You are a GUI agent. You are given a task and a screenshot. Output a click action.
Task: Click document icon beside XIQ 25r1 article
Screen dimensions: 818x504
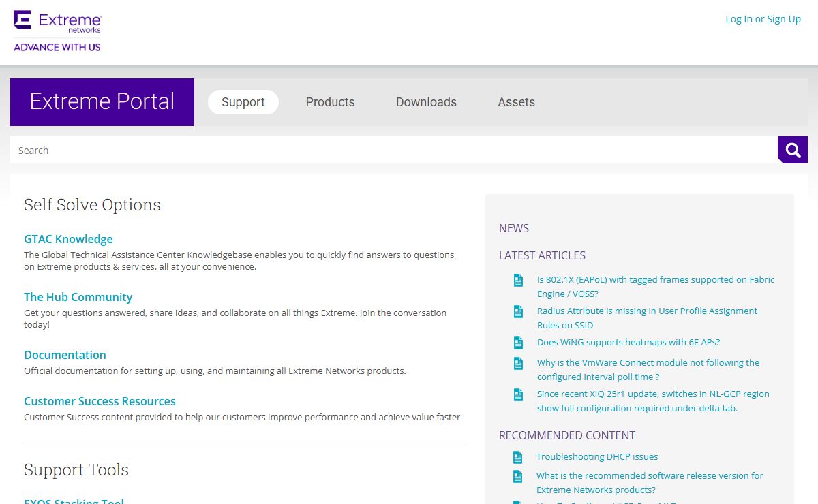tap(518, 394)
